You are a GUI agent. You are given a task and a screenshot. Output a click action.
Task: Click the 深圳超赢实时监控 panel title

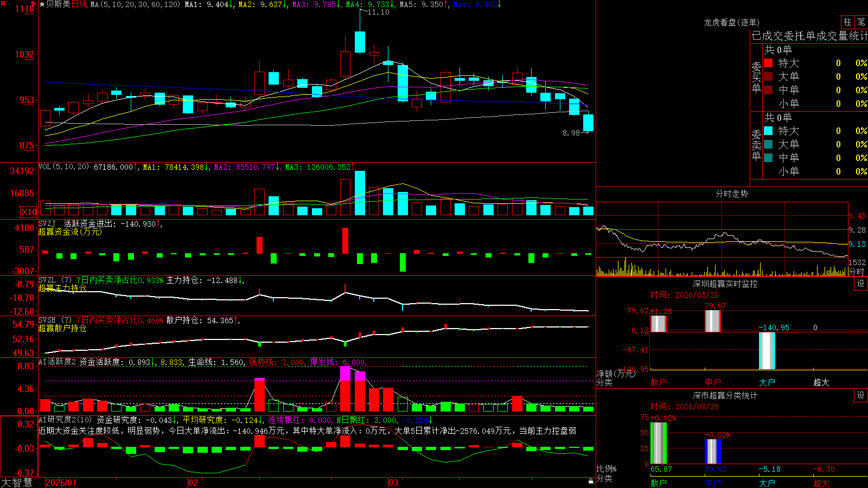(x=725, y=284)
